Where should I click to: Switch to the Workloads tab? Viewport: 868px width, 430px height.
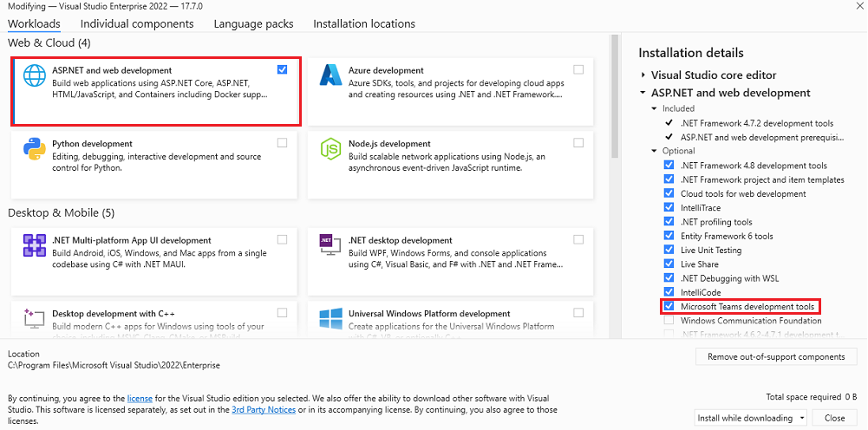click(35, 23)
